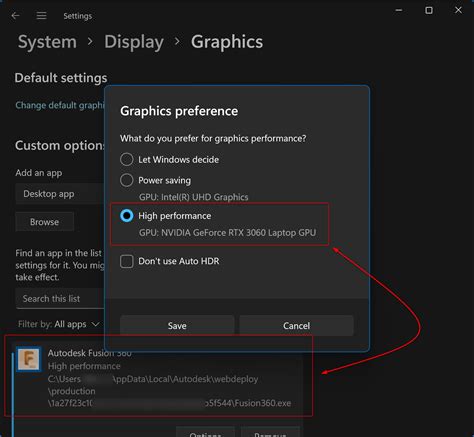This screenshot has height=437, width=474.
Task: Open the hamburger navigation menu
Action: tap(41, 16)
